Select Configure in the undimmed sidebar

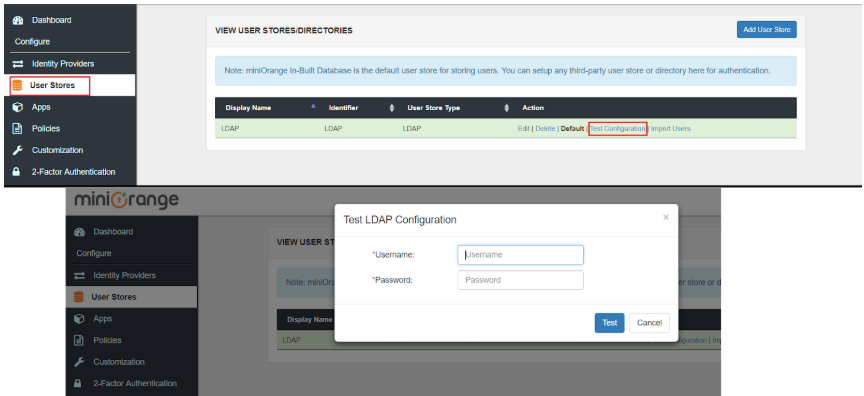coord(33,42)
